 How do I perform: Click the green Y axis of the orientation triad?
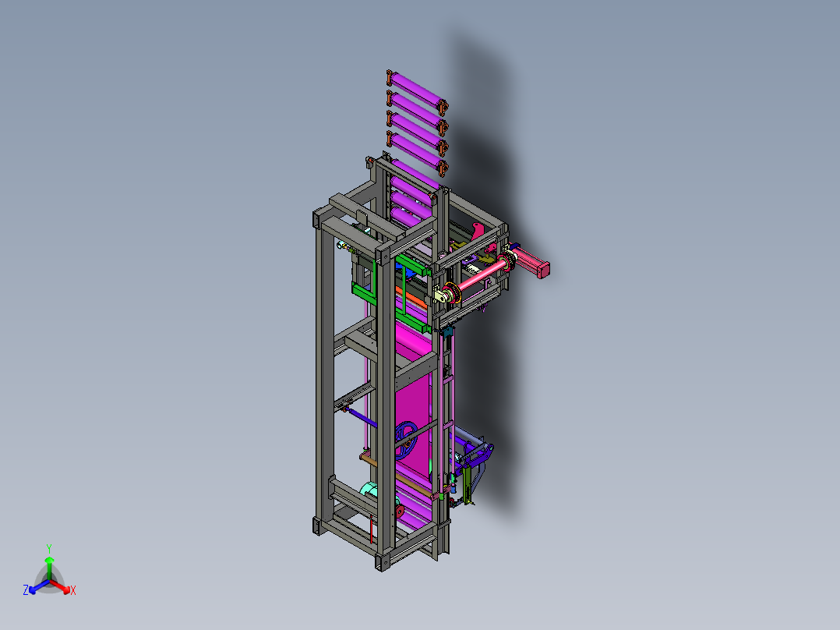(49, 568)
